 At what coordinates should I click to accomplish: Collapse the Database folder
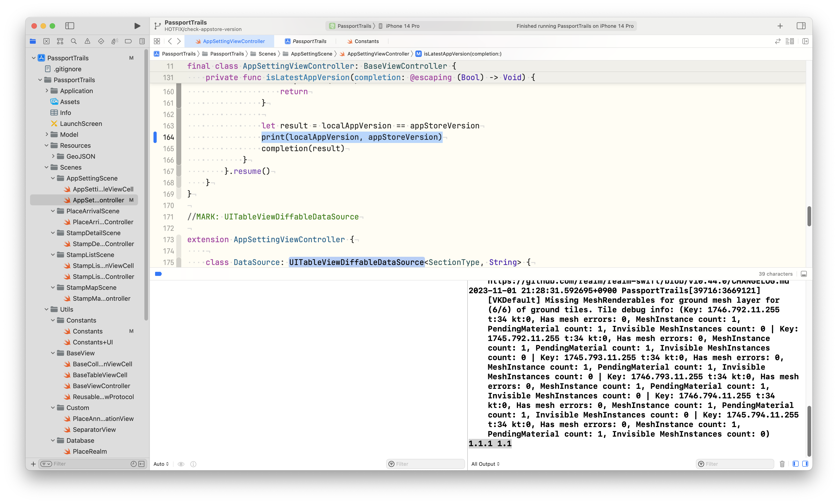click(x=53, y=440)
